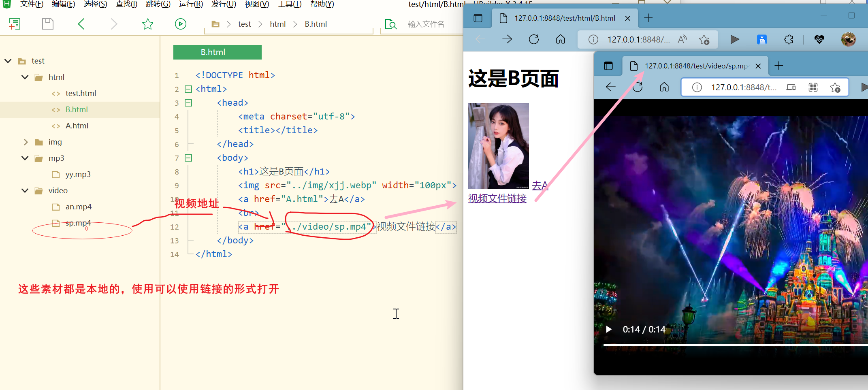The height and width of the screenshot is (390, 868).
Task: Open browser essentials heart icon
Action: 819,39
